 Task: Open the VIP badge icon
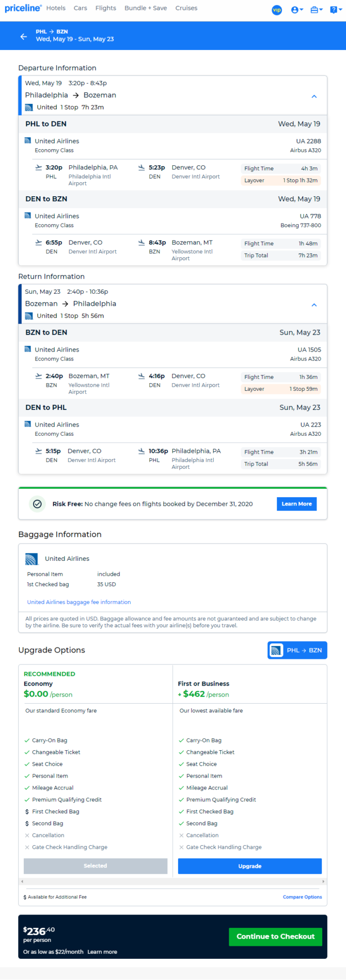277,10
